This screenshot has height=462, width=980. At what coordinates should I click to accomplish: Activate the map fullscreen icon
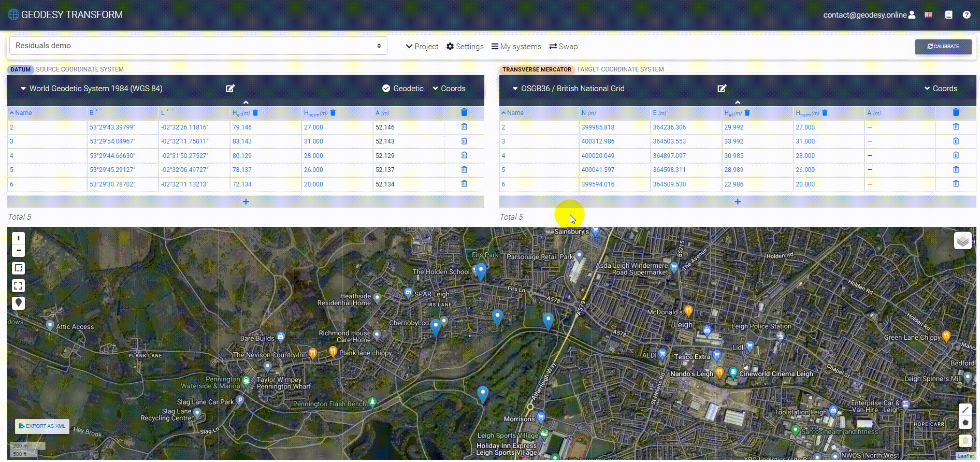[x=18, y=285]
